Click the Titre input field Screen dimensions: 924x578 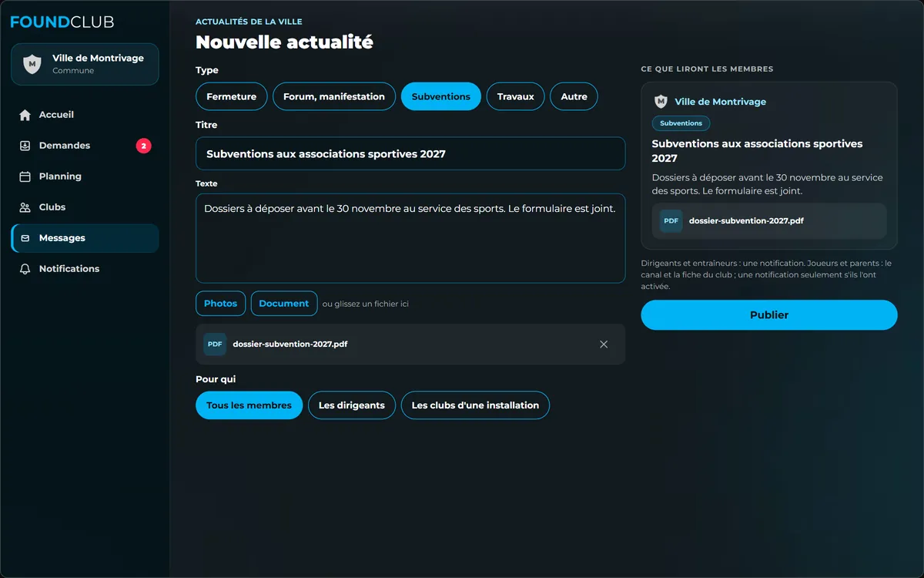coord(410,154)
